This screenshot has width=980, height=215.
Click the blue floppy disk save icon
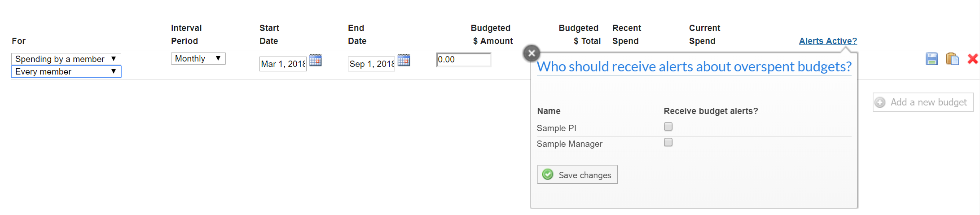[932, 59]
